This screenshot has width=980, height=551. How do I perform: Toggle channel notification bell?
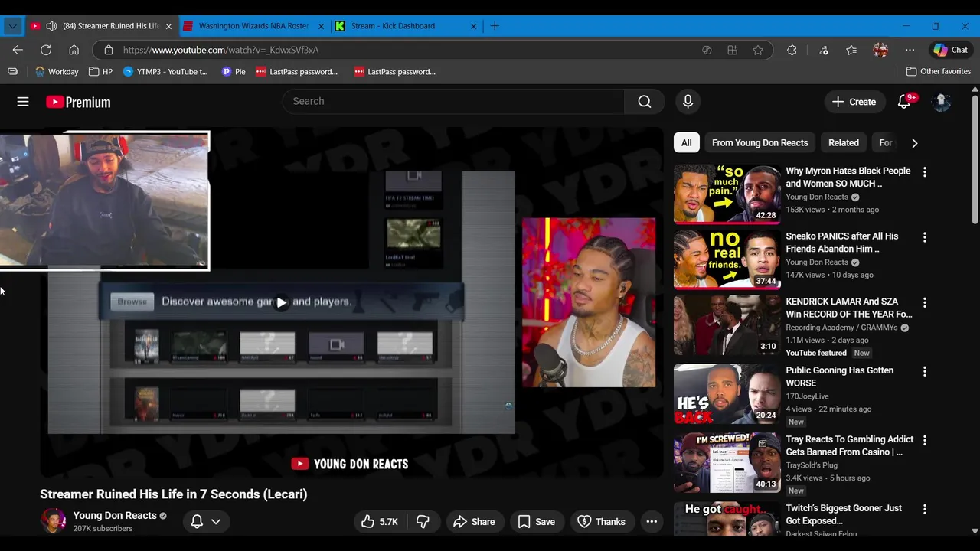tap(197, 522)
